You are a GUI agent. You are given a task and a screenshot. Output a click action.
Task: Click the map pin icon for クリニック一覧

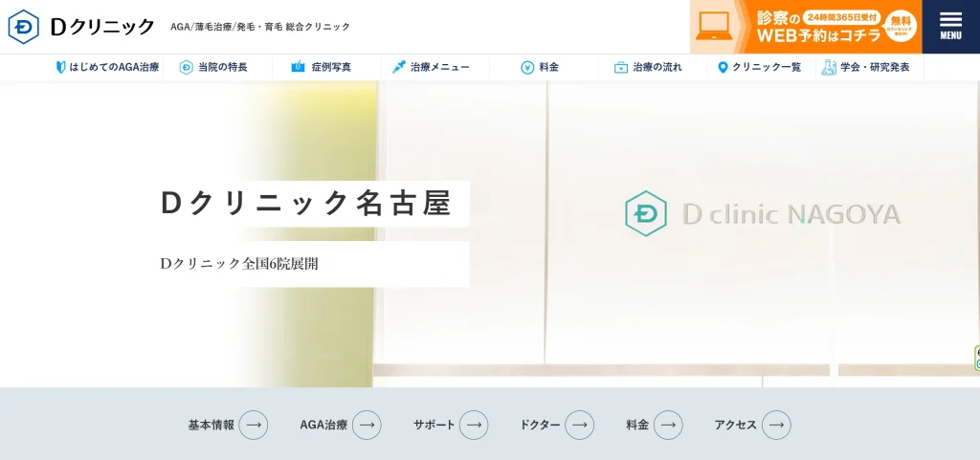(723, 68)
